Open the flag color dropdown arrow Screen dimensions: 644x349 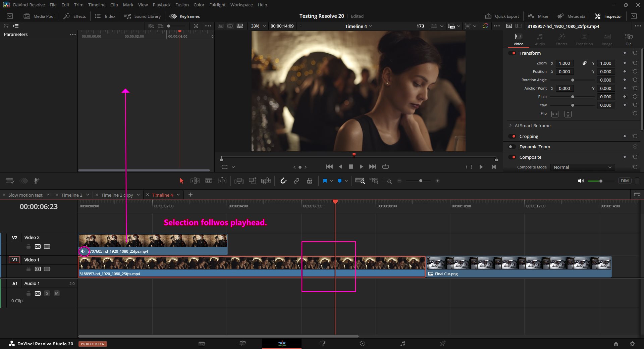point(331,181)
